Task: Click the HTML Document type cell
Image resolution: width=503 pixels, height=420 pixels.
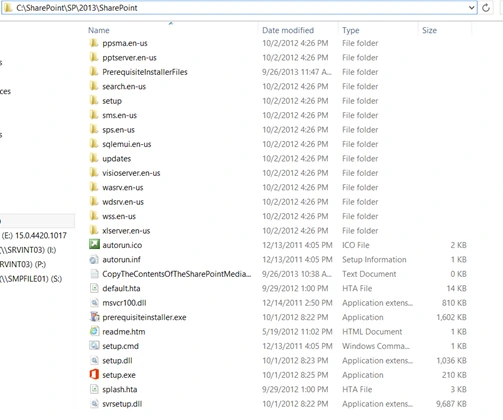Action: click(x=372, y=331)
